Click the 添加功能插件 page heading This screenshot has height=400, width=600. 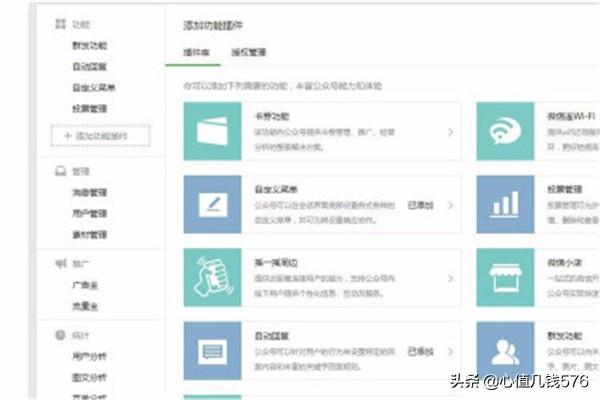(213, 25)
